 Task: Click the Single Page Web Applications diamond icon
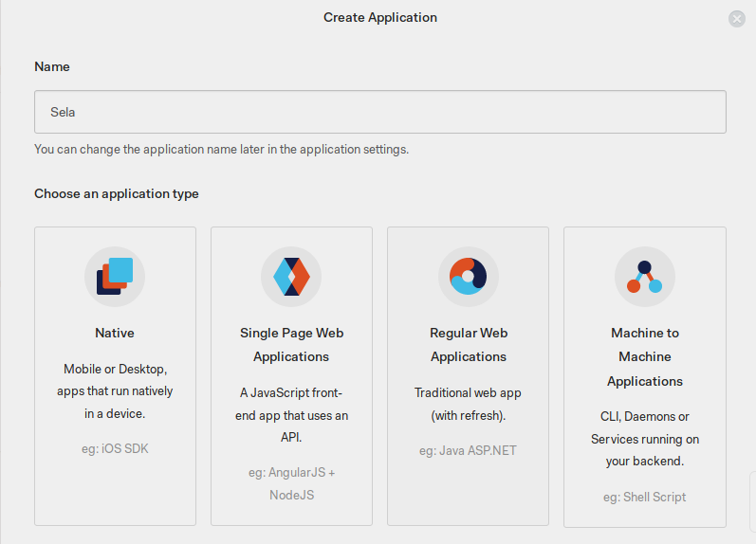point(291,277)
